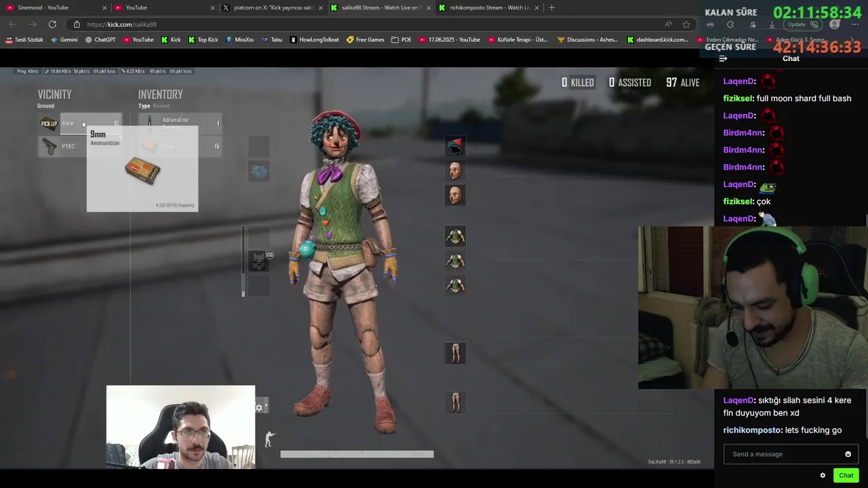868x488 pixels.
Task: Switch to Sinemood - YouTube browser tab
Action: (x=56, y=7)
